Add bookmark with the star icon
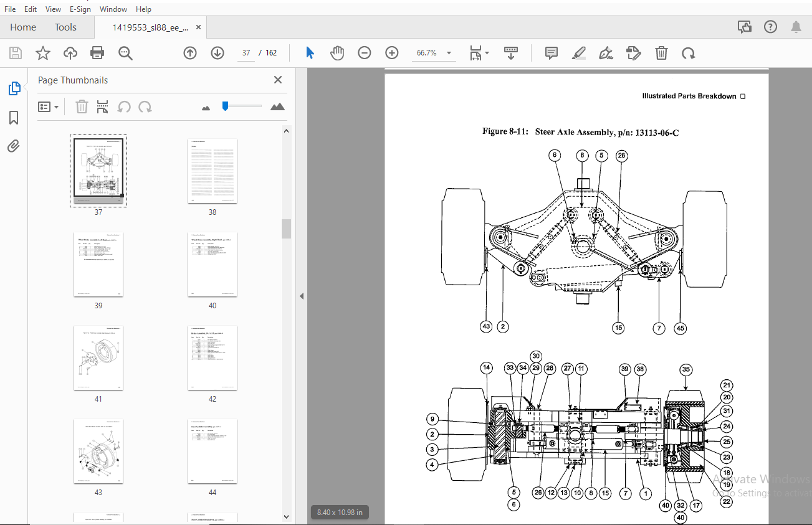The height and width of the screenshot is (525, 812). point(42,53)
